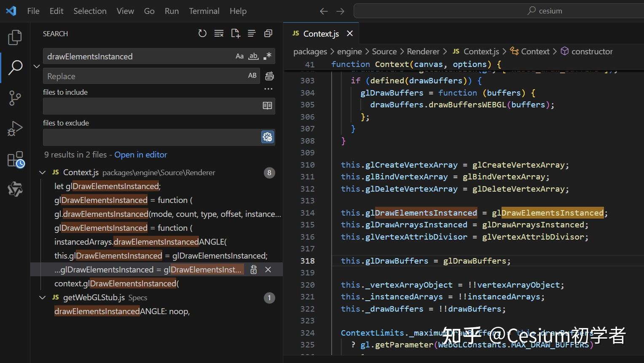Open a new search editor
Viewport: 644px width, 363px height.
tap(235, 34)
